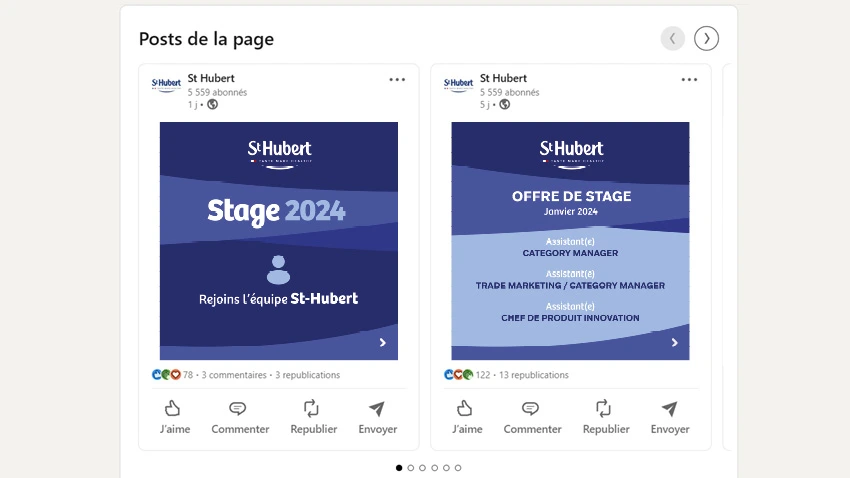This screenshot has height=478, width=850.
Task: Open the 3 commentaires link
Action: (234, 374)
